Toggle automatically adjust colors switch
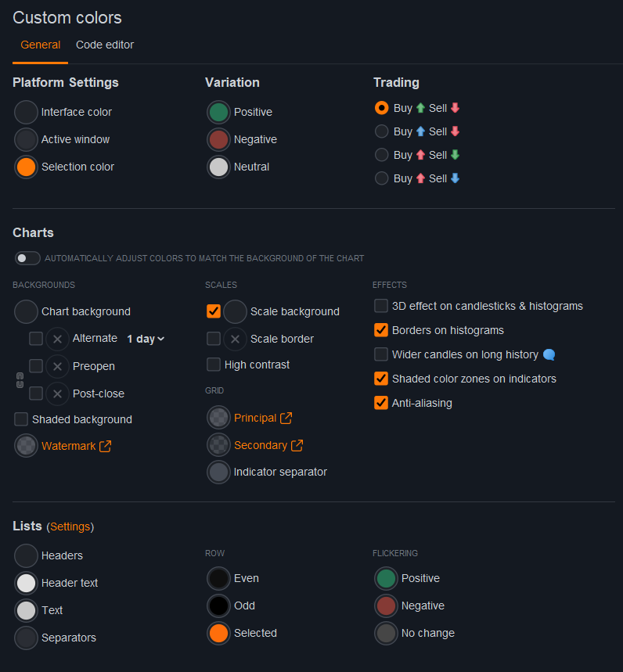 (27, 258)
